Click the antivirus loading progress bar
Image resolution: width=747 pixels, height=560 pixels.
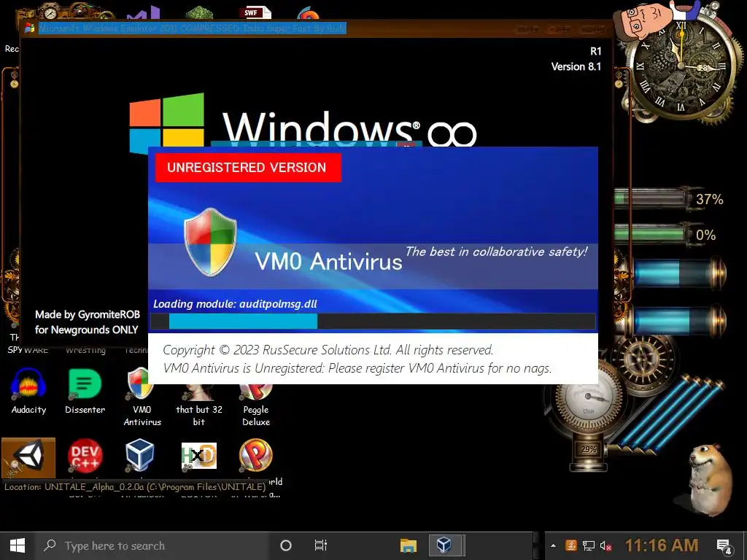[x=373, y=321]
